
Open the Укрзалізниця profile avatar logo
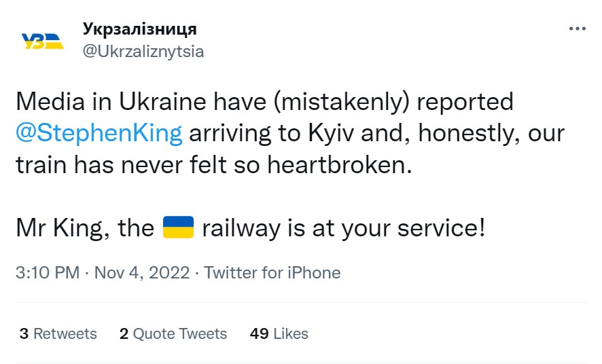(43, 41)
